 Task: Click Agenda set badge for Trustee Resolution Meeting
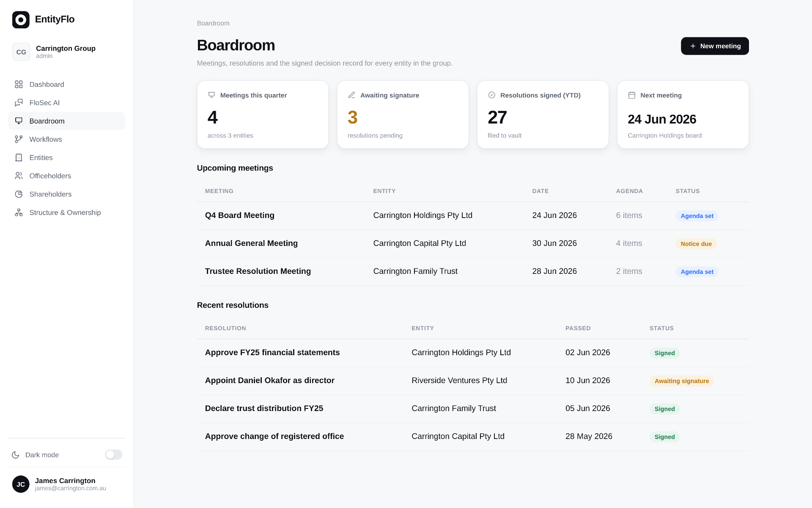[x=697, y=272]
